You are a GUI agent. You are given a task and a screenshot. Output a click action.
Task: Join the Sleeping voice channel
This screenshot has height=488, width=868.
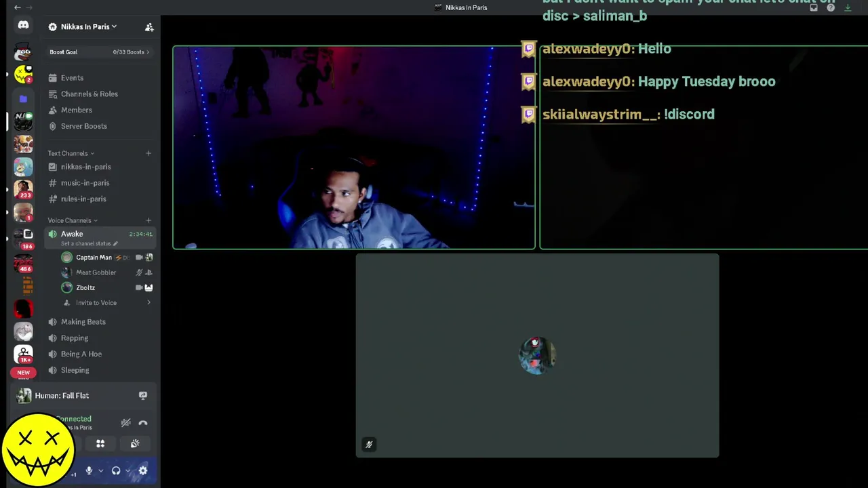(100, 371)
